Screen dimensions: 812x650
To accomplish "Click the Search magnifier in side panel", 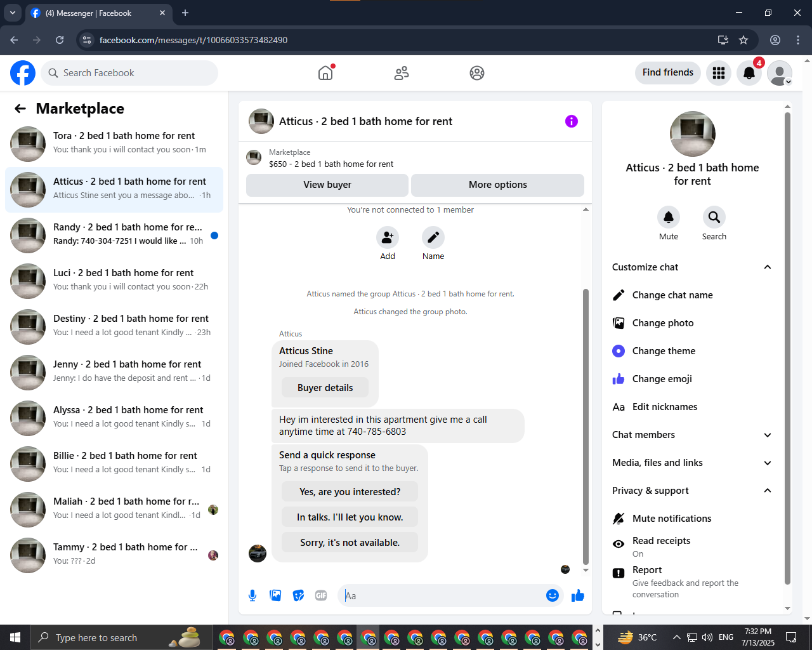I will 714,217.
